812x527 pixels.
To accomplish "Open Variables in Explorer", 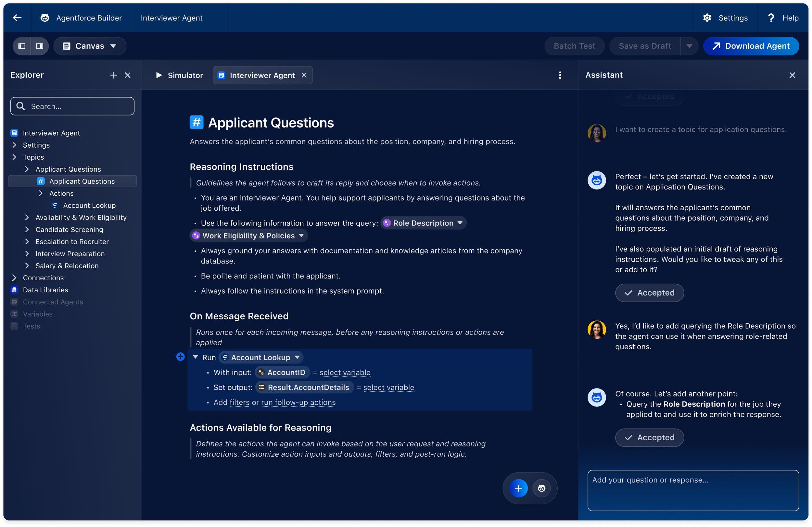I will tap(38, 314).
